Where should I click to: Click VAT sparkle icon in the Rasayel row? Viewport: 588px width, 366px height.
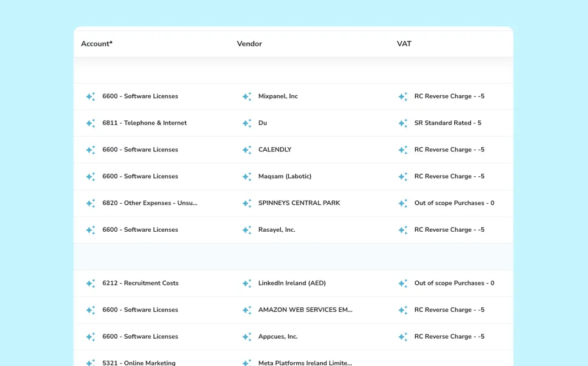tap(403, 229)
